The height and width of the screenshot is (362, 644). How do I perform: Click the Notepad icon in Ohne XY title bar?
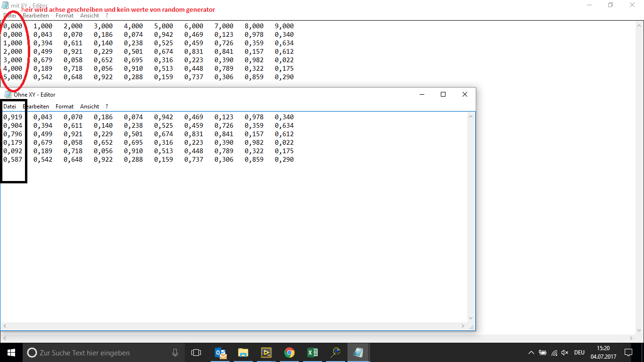(8, 94)
